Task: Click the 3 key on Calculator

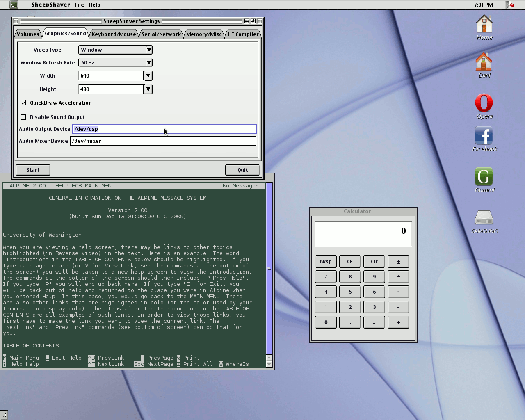Action: pyautogui.click(x=374, y=307)
